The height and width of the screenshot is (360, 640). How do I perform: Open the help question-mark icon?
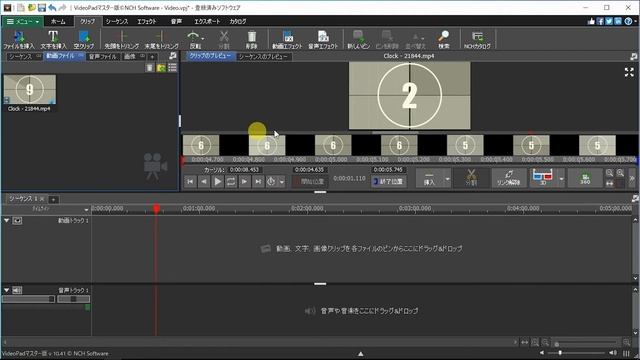[x=628, y=21]
